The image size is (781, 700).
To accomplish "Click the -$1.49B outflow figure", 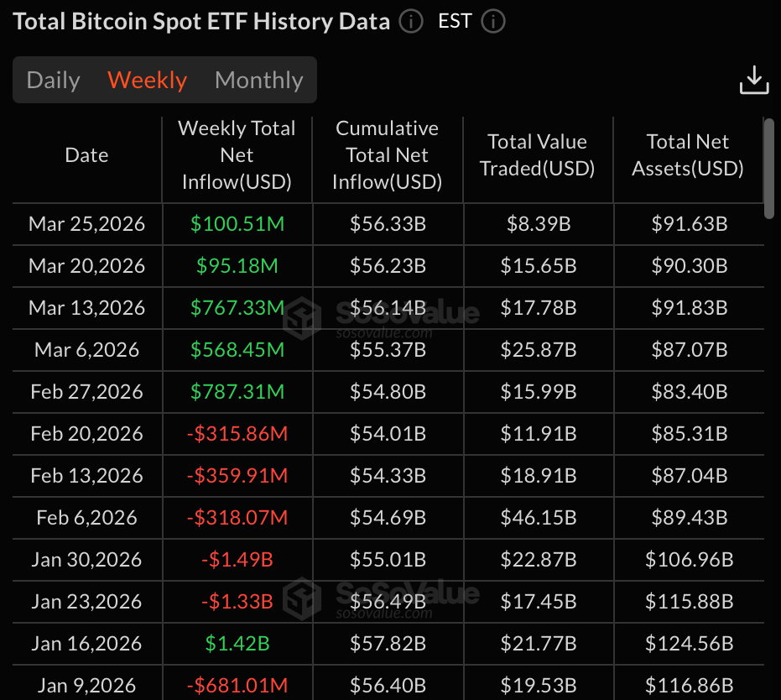I will point(237,560).
